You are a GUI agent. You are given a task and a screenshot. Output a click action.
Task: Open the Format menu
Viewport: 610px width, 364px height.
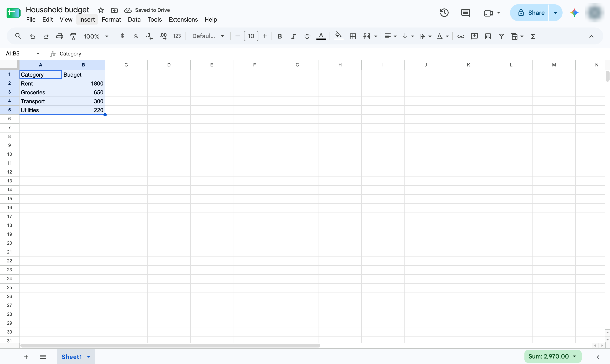pyautogui.click(x=111, y=19)
